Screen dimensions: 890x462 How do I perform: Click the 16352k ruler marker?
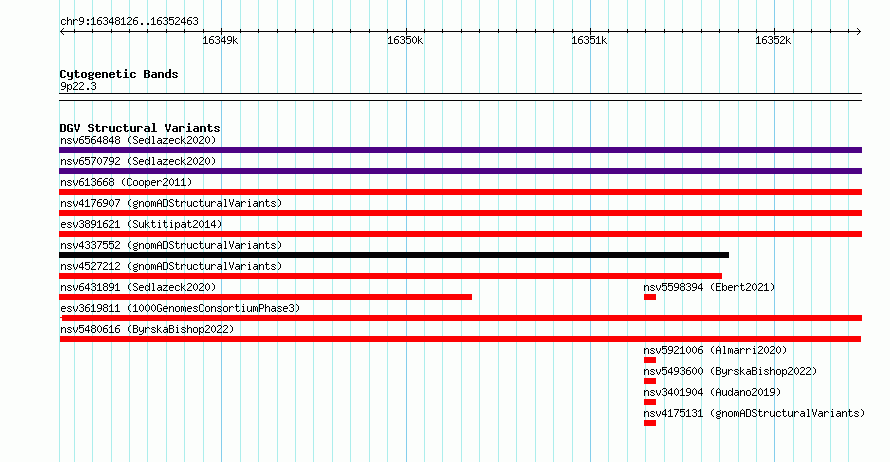click(x=773, y=40)
